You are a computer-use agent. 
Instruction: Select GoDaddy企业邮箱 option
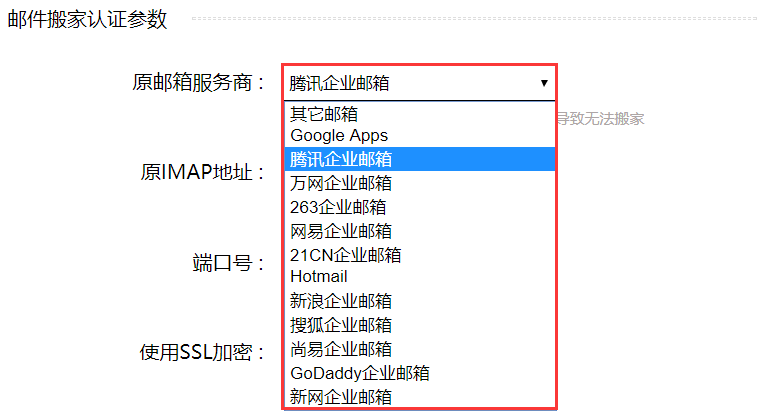(359, 373)
